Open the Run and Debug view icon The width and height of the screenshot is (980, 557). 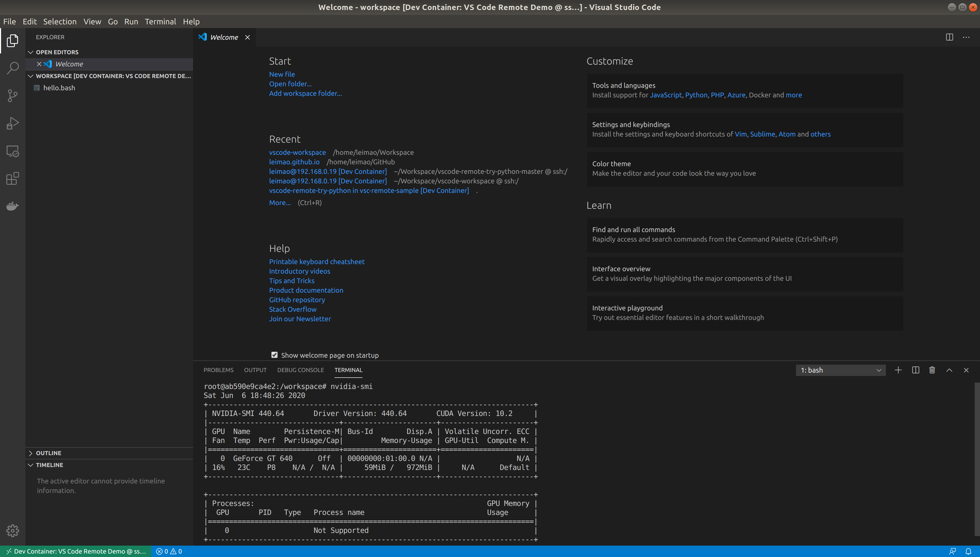[x=13, y=123]
